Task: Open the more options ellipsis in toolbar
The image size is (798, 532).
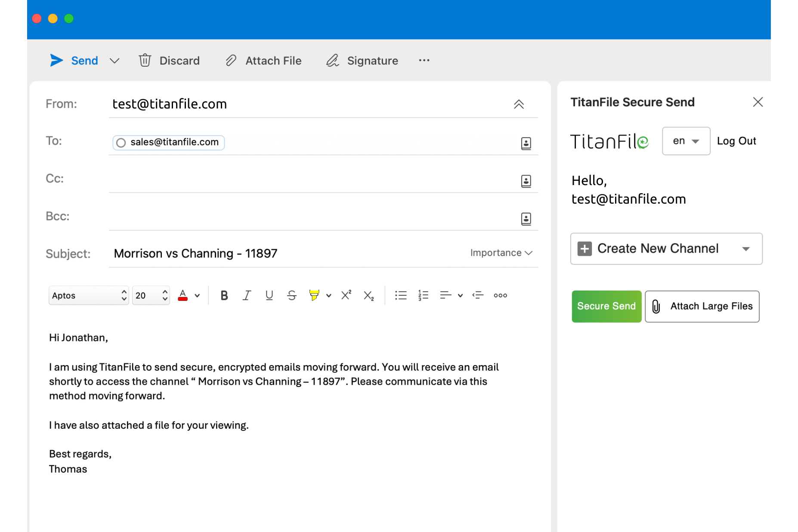Action: tap(424, 60)
